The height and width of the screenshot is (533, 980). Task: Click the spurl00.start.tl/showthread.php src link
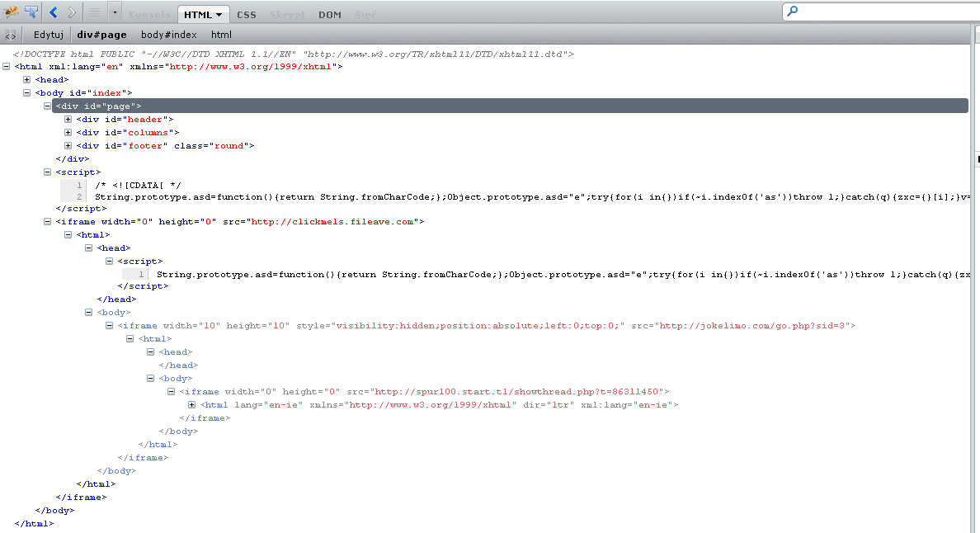[517, 392]
